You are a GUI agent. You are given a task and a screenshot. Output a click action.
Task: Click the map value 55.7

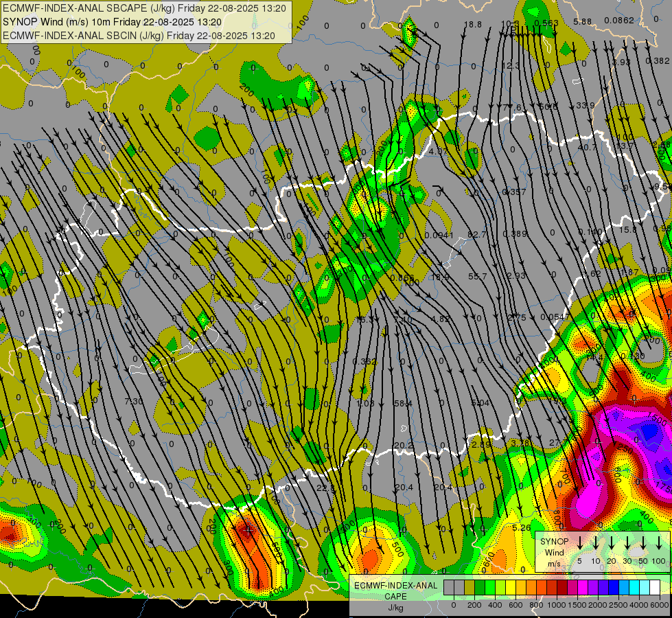click(x=478, y=276)
